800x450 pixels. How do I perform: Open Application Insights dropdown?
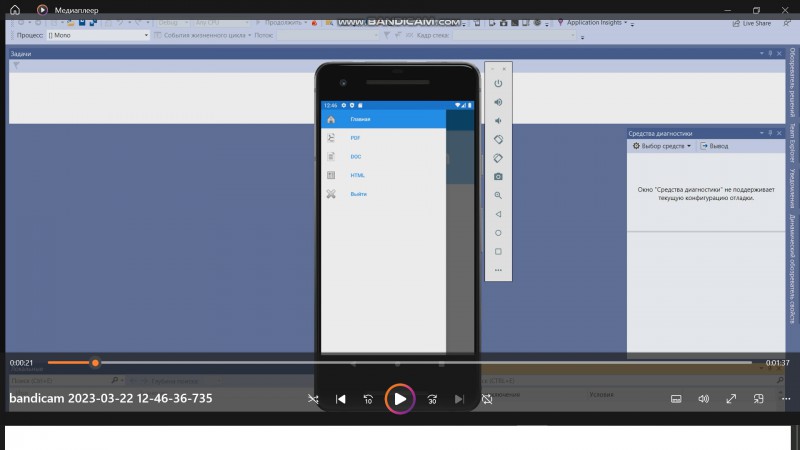point(592,22)
